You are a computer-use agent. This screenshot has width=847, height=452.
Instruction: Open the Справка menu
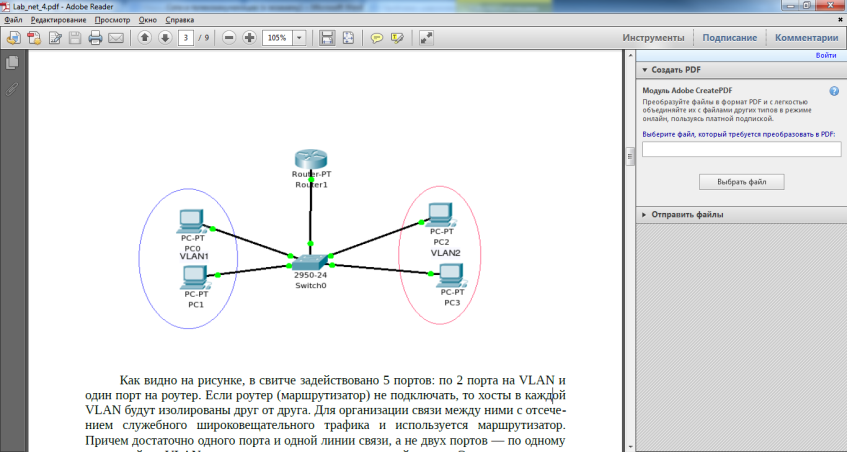click(179, 20)
